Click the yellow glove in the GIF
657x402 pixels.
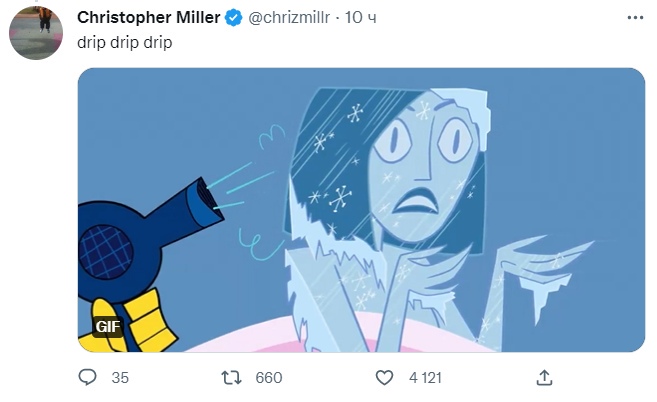coord(134,323)
